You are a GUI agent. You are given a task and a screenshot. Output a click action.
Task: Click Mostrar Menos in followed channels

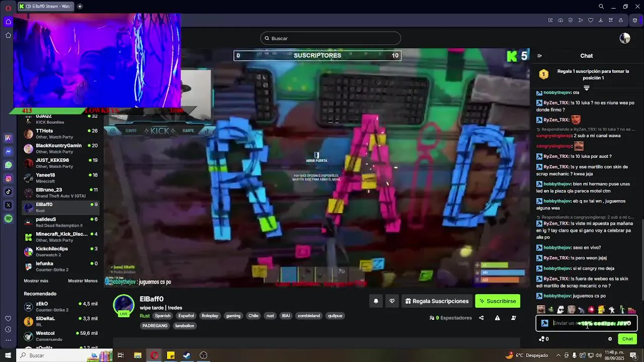point(83,281)
